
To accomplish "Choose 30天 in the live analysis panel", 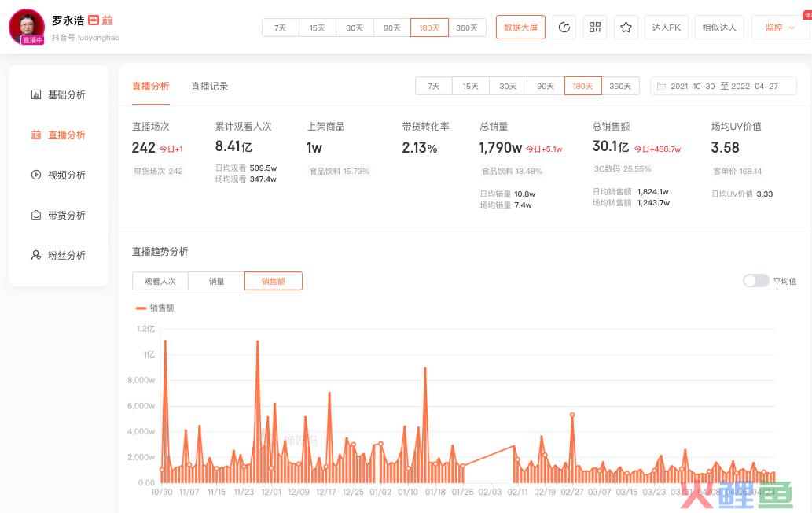I will [508, 86].
